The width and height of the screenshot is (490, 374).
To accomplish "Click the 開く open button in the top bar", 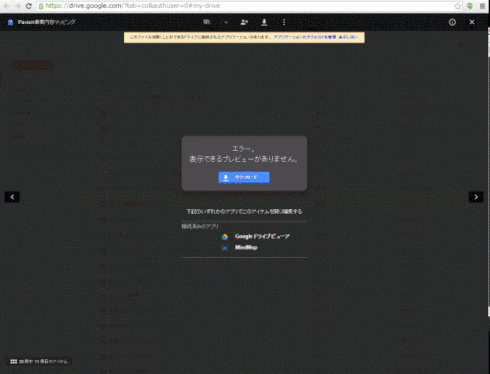I will click(207, 22).
